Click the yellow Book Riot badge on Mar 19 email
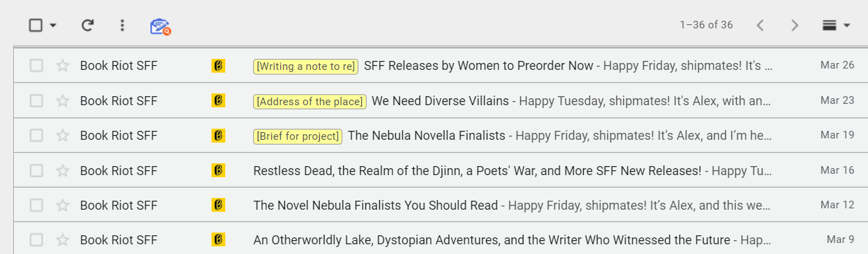Screen dimensions: 868x254 click(x=218, y=135)
